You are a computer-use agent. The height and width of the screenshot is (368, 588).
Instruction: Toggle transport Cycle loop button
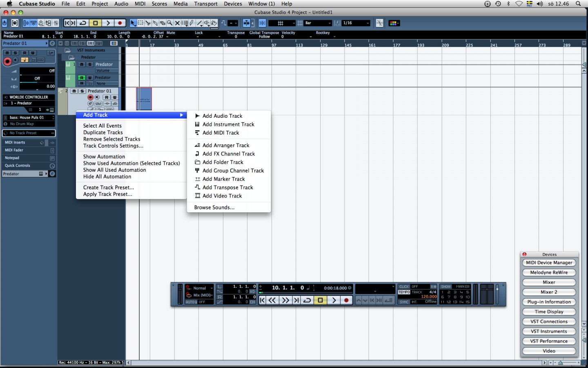point(307,300)
